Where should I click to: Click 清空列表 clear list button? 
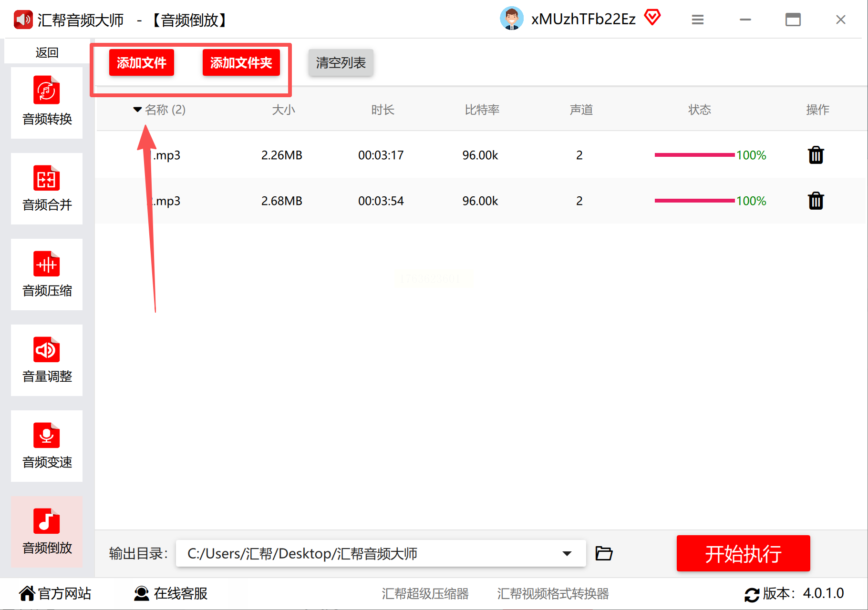coord(341,62)
